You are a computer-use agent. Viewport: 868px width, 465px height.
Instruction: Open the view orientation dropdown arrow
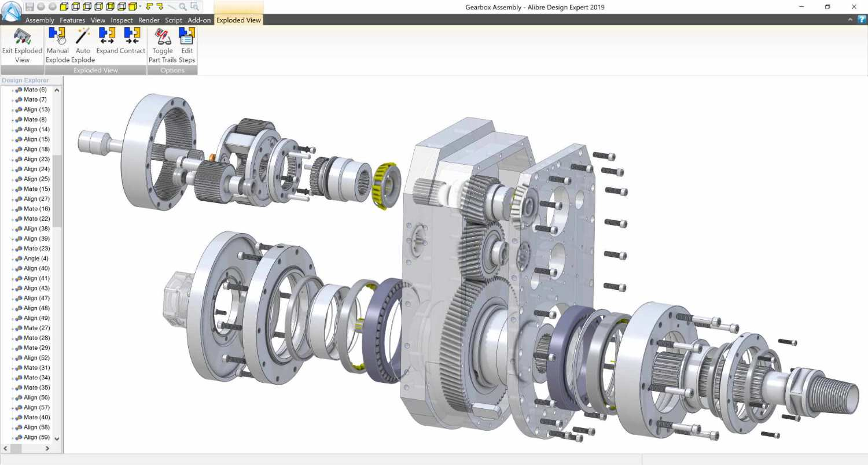(139, 7)
